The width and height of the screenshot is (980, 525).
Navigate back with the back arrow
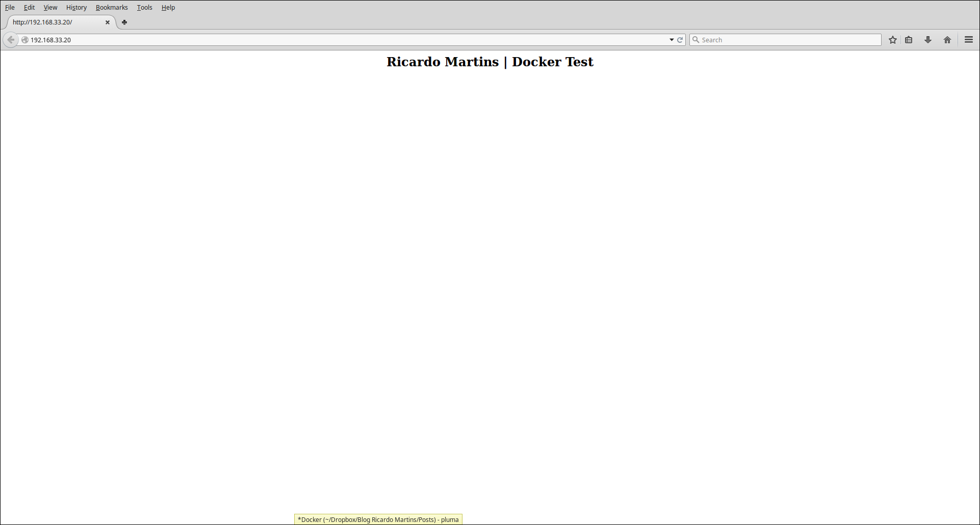pos(11,39)
